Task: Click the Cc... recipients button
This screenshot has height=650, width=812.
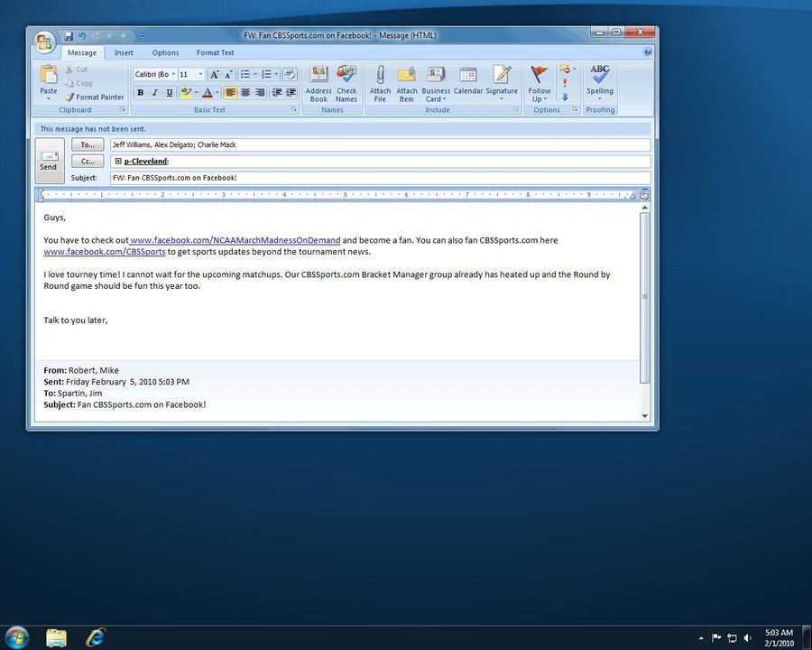Action: 88,162
